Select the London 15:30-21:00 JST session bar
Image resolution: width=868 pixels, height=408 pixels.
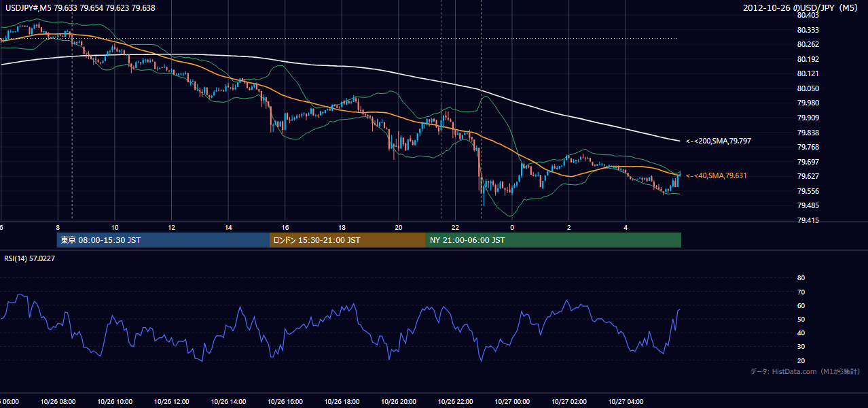pos(348,240)
